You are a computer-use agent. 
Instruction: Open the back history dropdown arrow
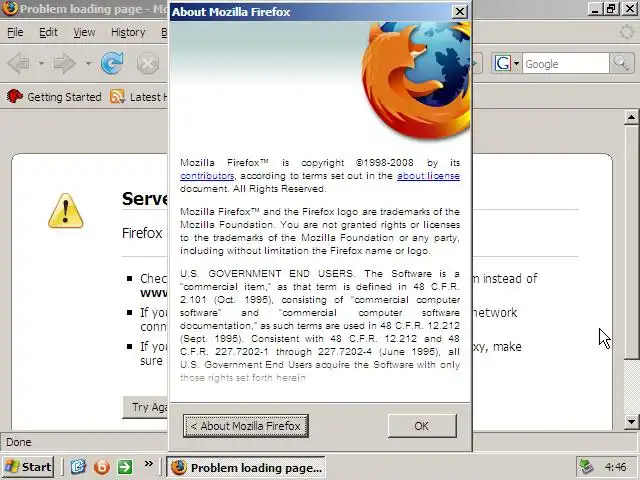coord(41,63)
